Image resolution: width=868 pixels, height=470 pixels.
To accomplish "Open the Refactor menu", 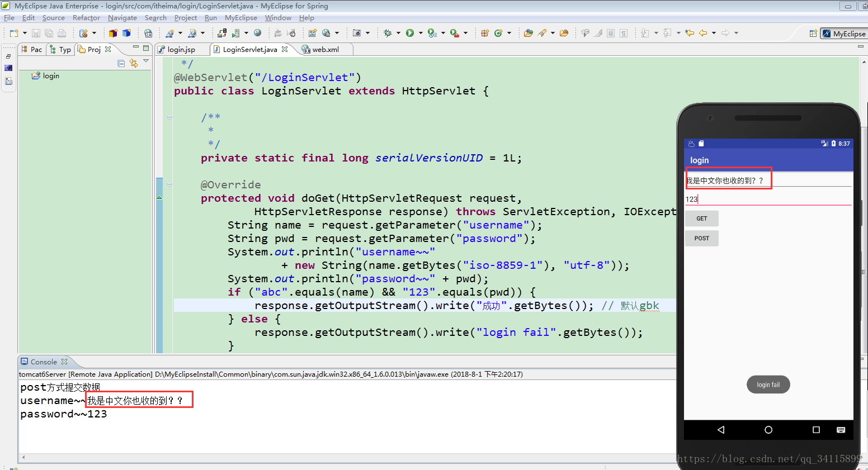I will [86, 18].
